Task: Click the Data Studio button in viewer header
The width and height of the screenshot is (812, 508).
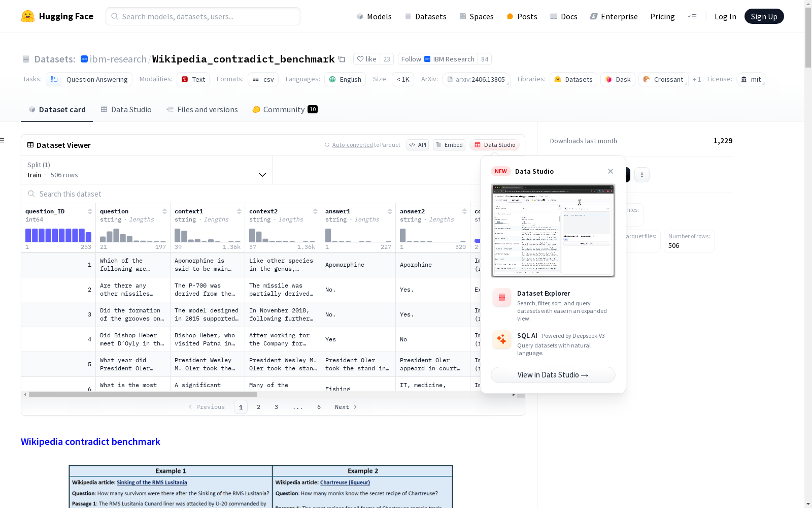Action: tap(494, 145)
